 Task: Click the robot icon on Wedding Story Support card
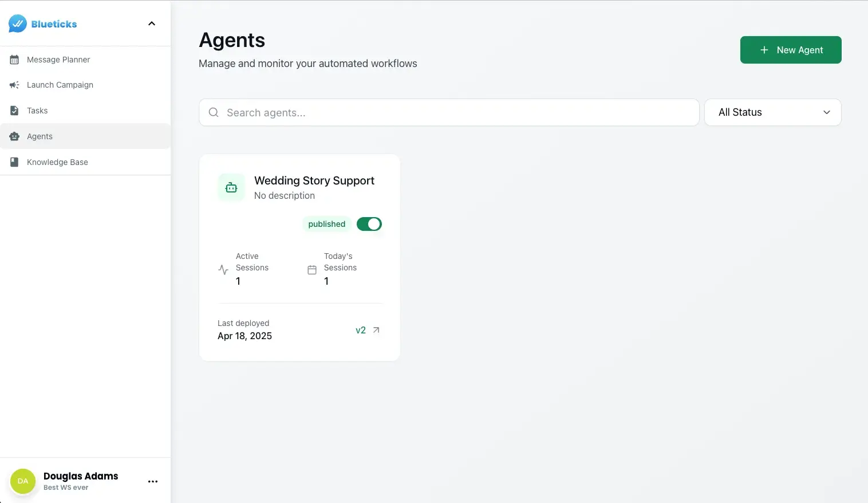point(231,187)
